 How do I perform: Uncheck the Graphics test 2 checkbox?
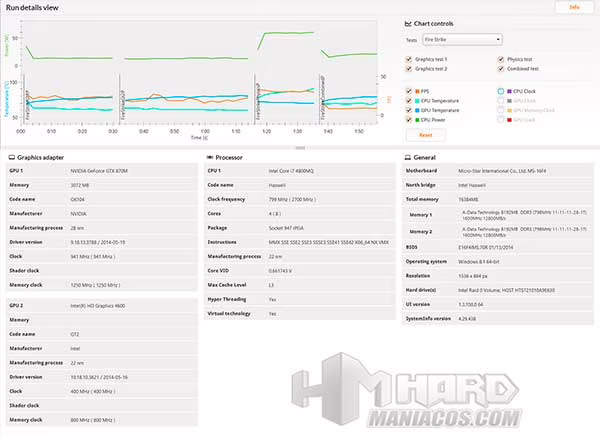point(408,69)
